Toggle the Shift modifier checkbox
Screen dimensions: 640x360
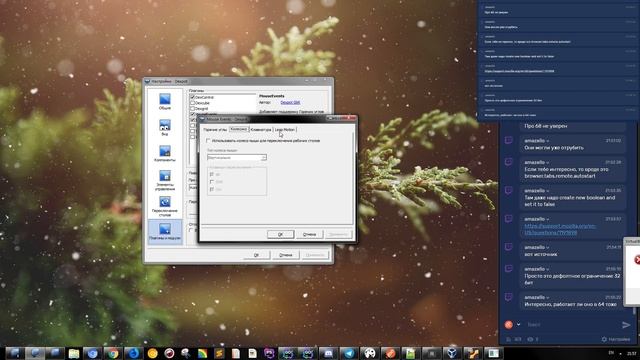pyautogui.click(x=211, y=182)
